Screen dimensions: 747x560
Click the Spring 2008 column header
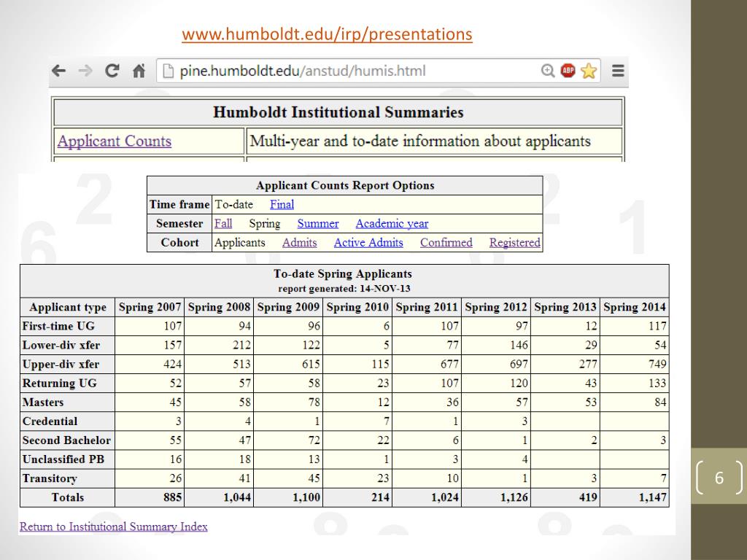click(219, 307)
